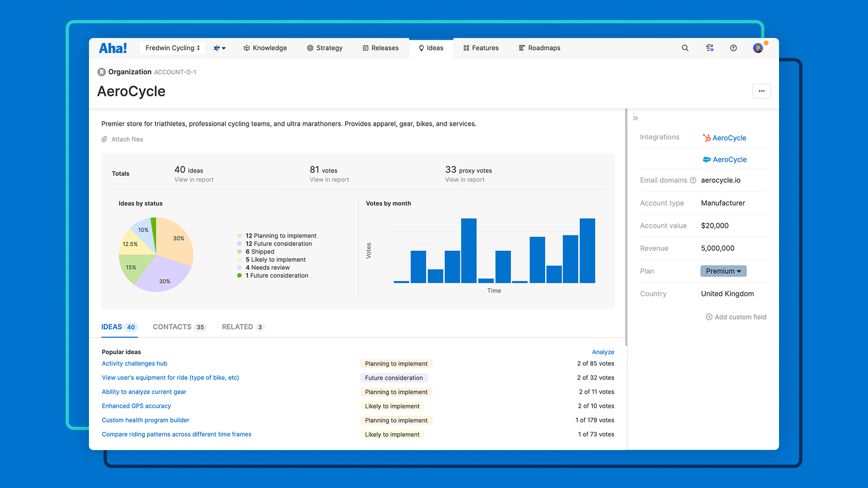This screenshot has height=488, width=868.
Task: Open the Activity challenges hub idea
Action: click(x=135, y=364)
